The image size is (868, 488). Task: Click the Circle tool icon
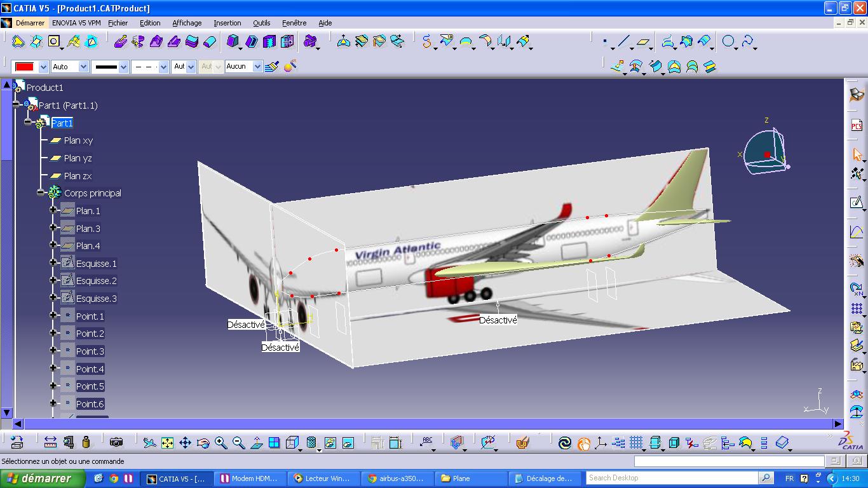(728, 42)
